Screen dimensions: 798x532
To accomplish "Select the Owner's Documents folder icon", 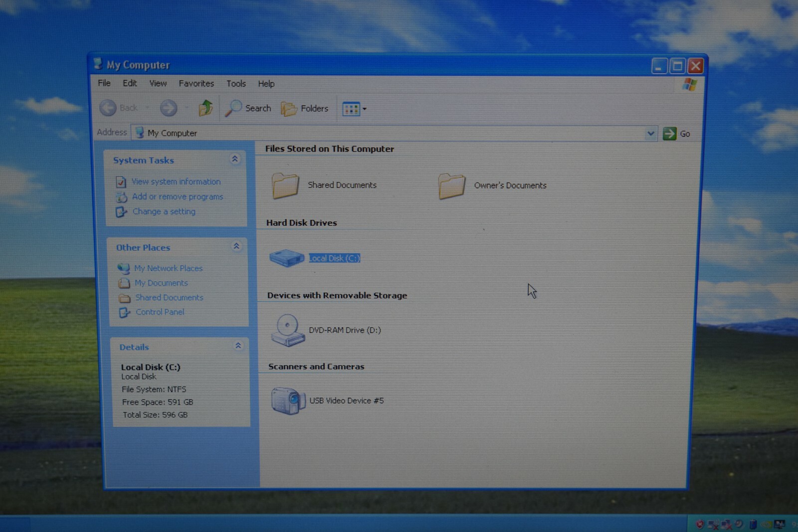I will tap(452, 186).
